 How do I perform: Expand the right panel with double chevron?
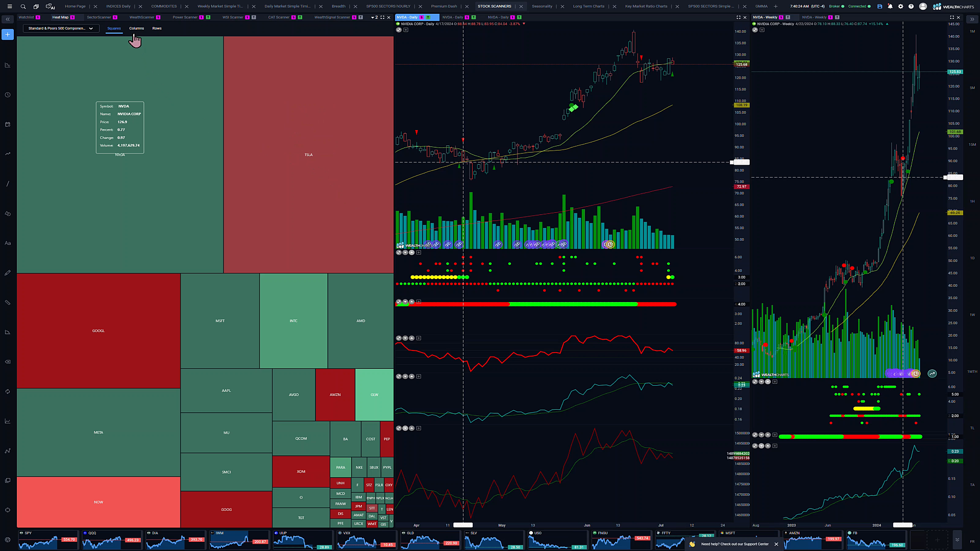coord(972,19)
